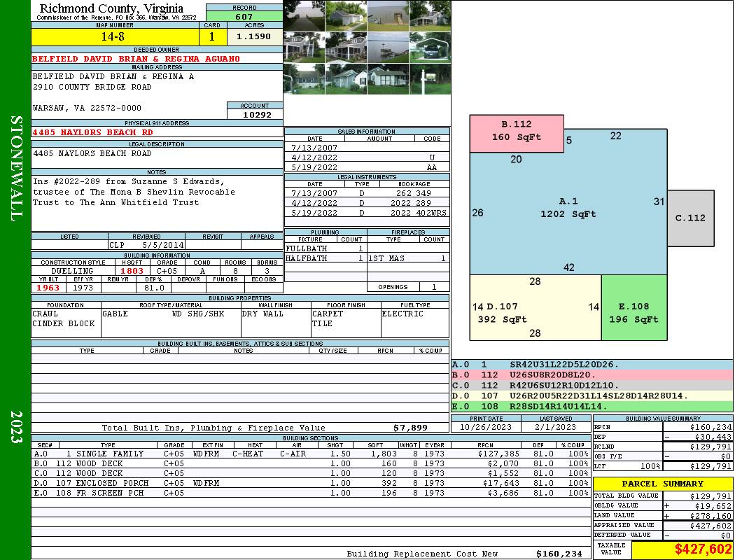The width and height of the screenshot is (735, 560).
Task: Select the blue A.1 1202 SqFt sketch area
Action: [x=568, y=208]
